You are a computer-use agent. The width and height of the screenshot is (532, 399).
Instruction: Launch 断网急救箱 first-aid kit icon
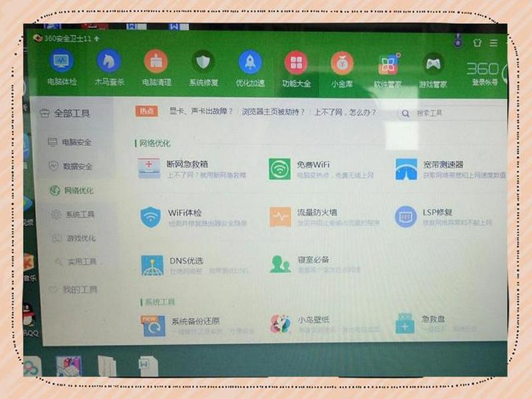(149, 168)
